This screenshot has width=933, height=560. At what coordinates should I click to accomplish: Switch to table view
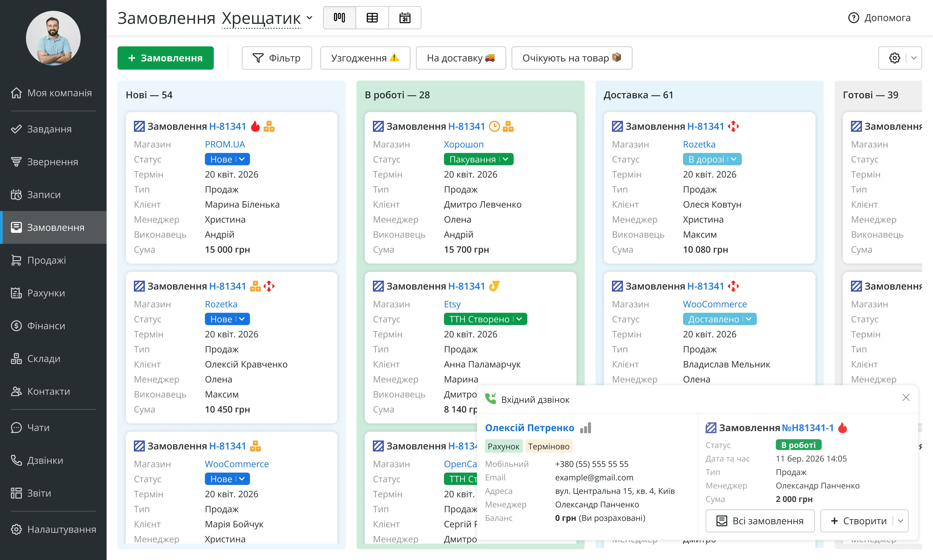click(x=372, y=18)
